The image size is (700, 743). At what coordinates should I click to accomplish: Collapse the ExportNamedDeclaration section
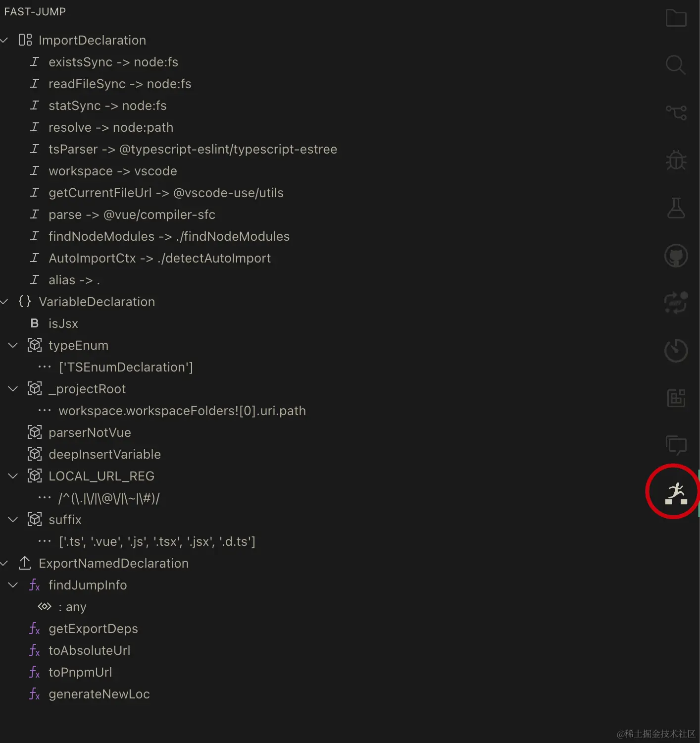point(4,563)
